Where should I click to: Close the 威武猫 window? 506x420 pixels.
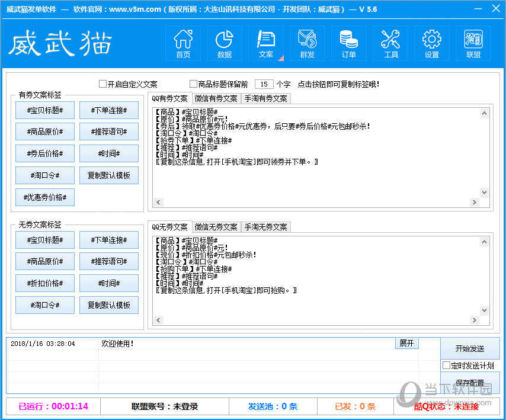pos(496,8)
